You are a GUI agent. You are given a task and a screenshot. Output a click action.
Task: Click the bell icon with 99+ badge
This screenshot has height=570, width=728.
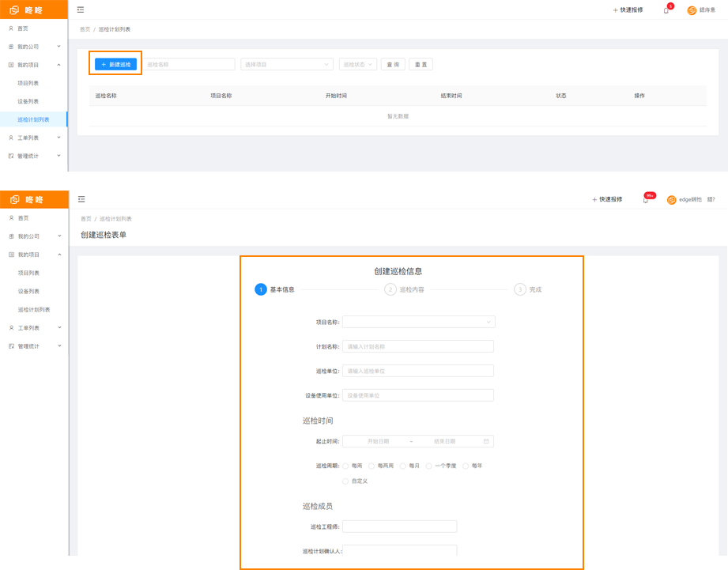(646, 200)
